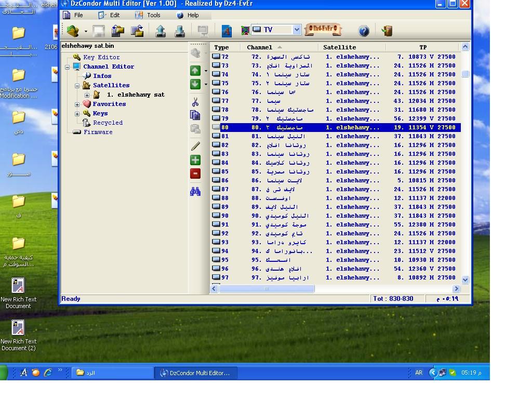Image resolution: width=532 pixels, height=399 pixels.
Task: Select channel row 97
Action: pos(336,277)
